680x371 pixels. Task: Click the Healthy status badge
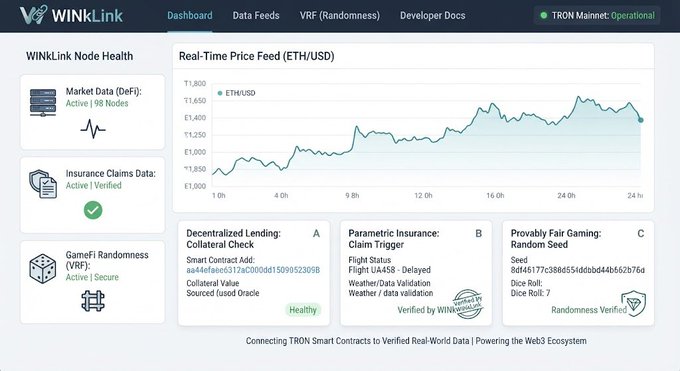[303, 310]
